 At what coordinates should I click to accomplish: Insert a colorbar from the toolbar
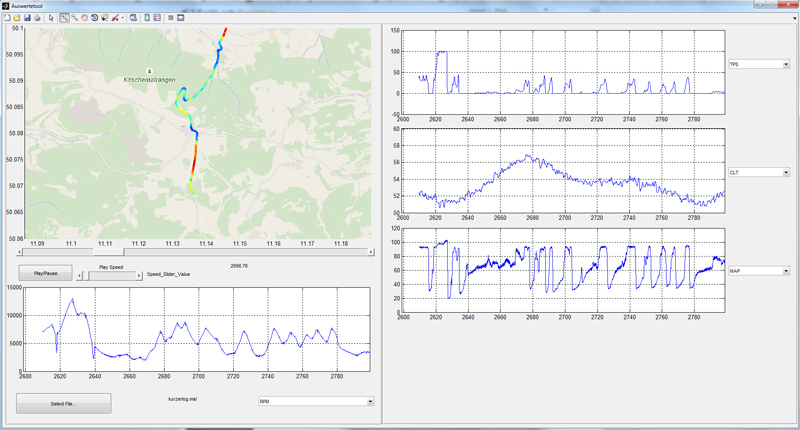coord(148,18)
